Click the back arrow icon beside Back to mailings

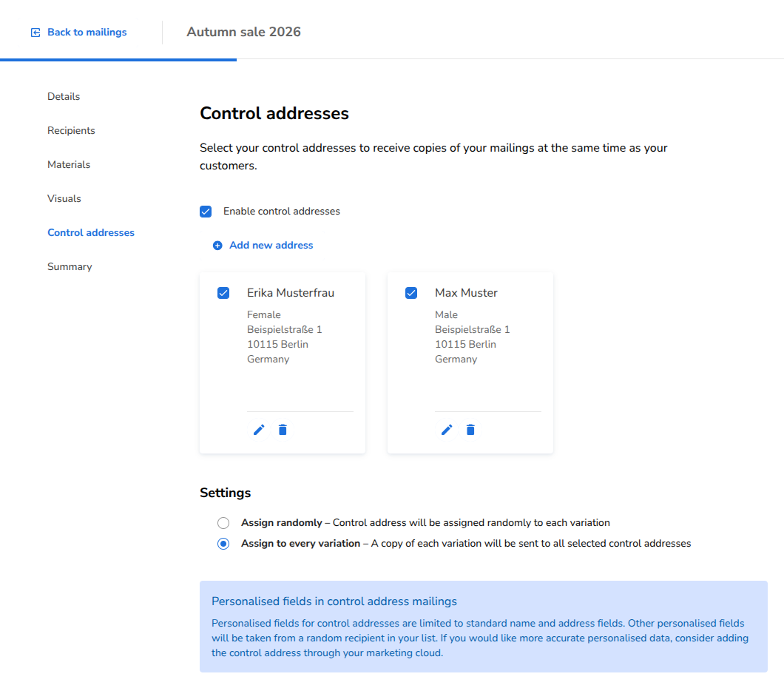(x=36, y=33)
